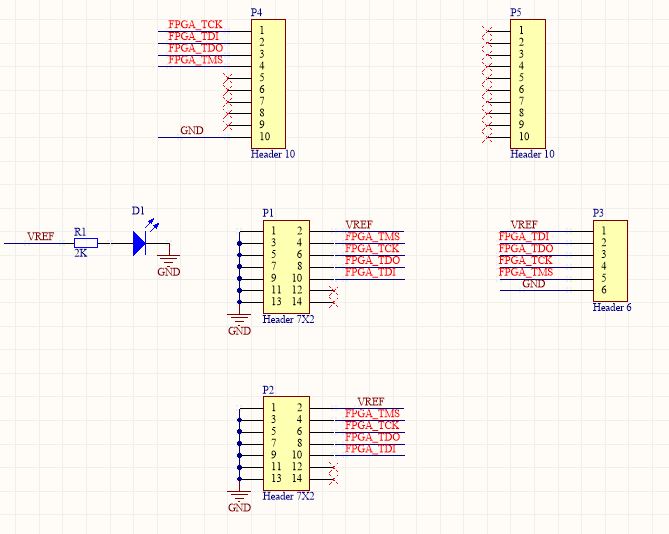Click the P2 designator label
This screenshot has width=669, height=534.
coord(268,390)
